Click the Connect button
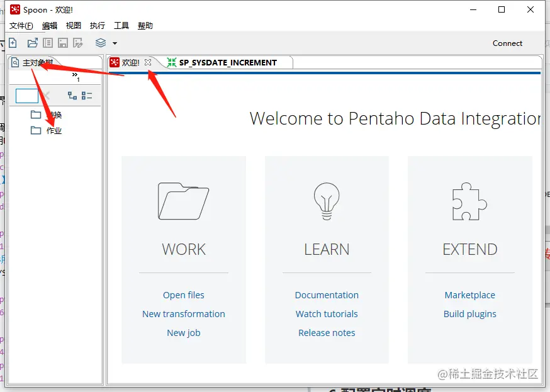 507,43
